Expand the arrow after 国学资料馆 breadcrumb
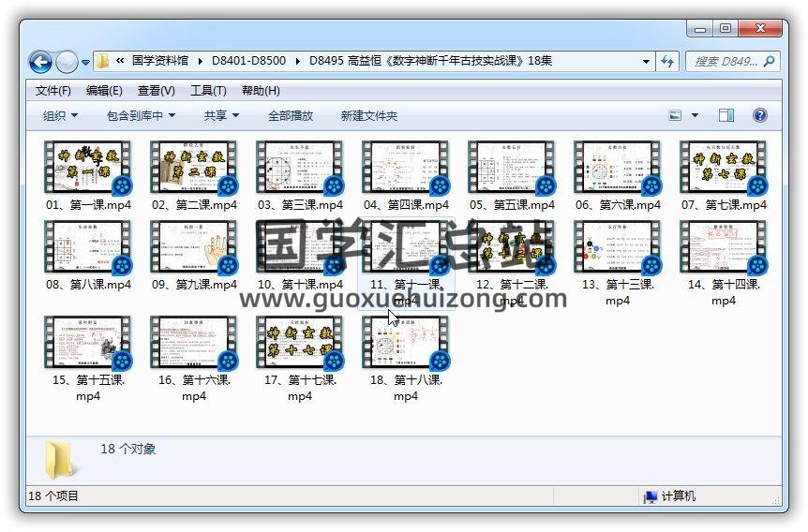 200,61
